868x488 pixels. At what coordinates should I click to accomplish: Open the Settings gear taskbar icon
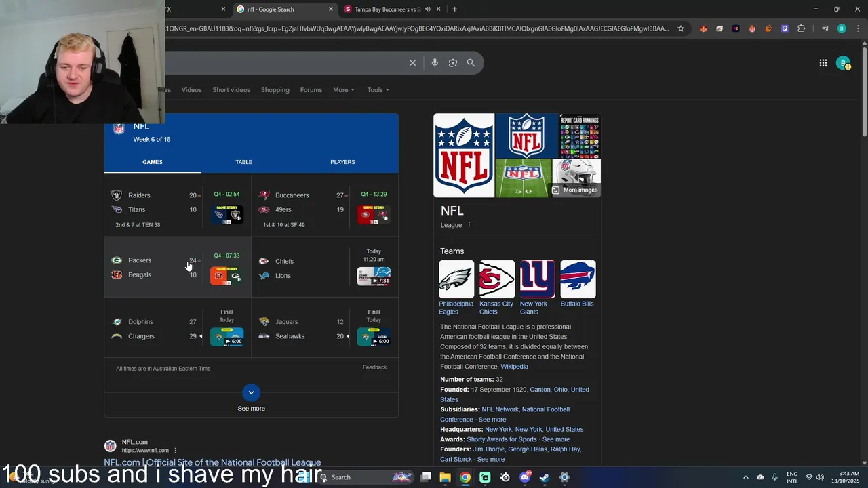(x=564, y=477)
